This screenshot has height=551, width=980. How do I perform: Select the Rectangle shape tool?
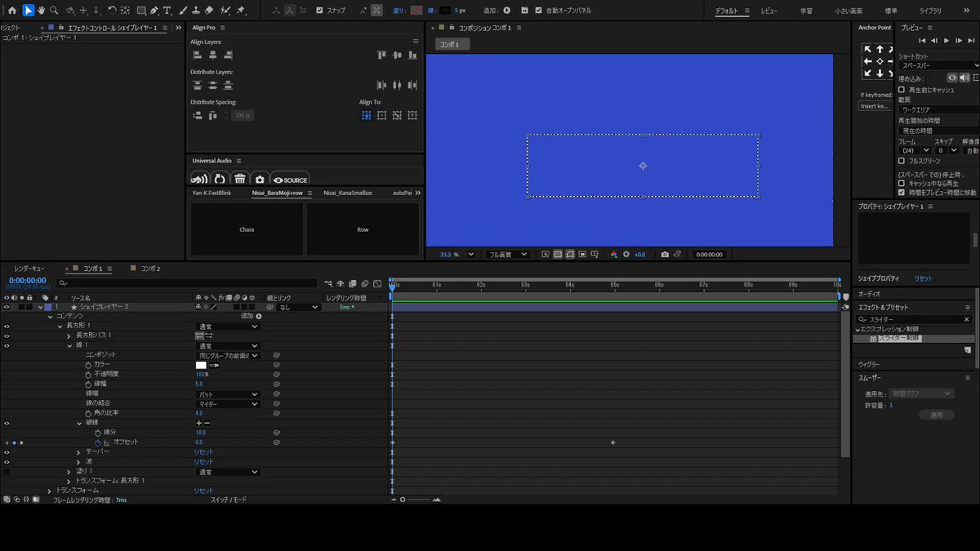(140, 11)
